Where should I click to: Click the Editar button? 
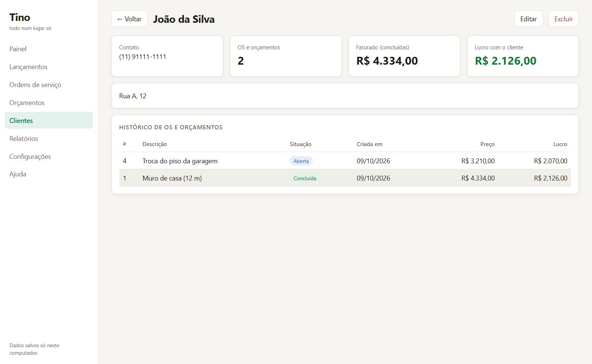tap(528, 19)
